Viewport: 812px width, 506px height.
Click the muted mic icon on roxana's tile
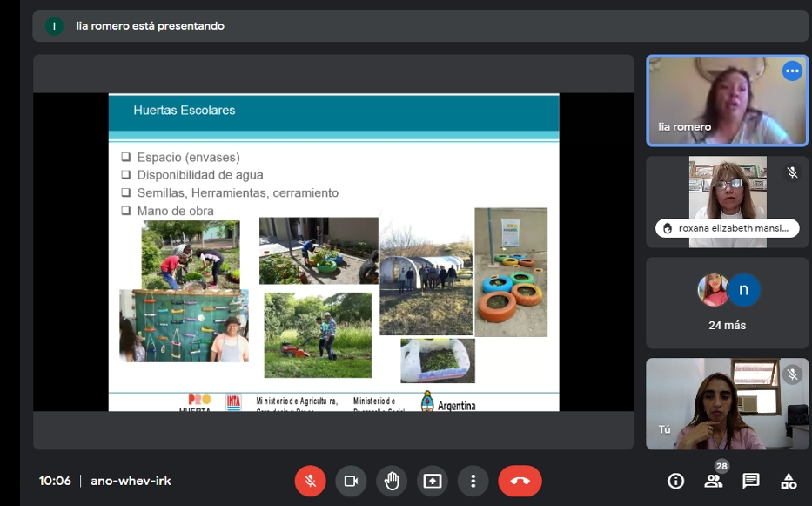tap(792, 172)
